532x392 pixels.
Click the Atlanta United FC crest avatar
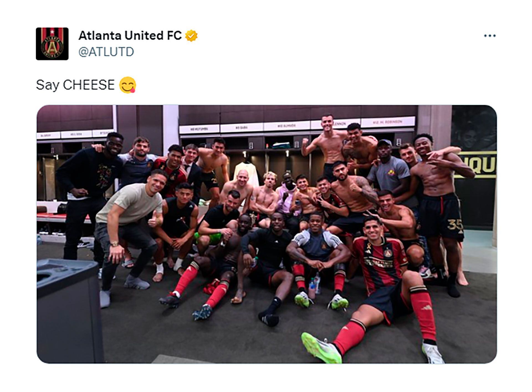[x=52, y=44]
